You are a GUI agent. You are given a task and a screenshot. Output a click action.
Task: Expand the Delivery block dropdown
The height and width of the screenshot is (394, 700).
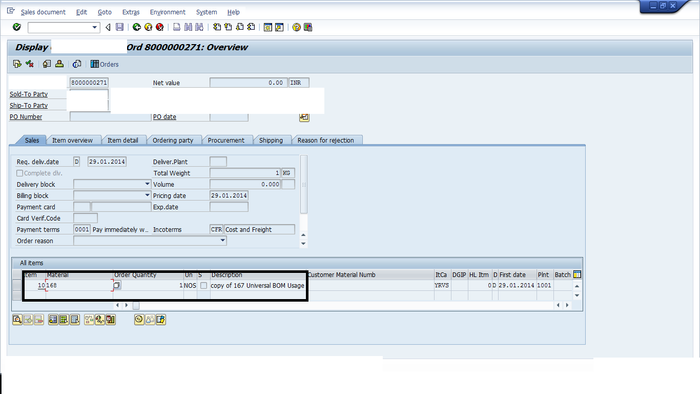147,184
